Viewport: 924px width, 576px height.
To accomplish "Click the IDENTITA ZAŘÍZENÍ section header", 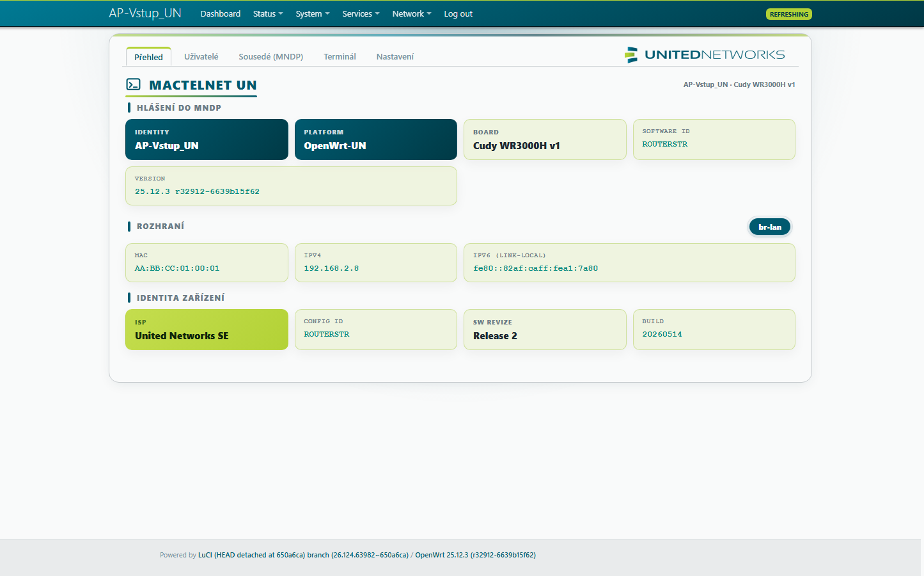I will 180,298.
